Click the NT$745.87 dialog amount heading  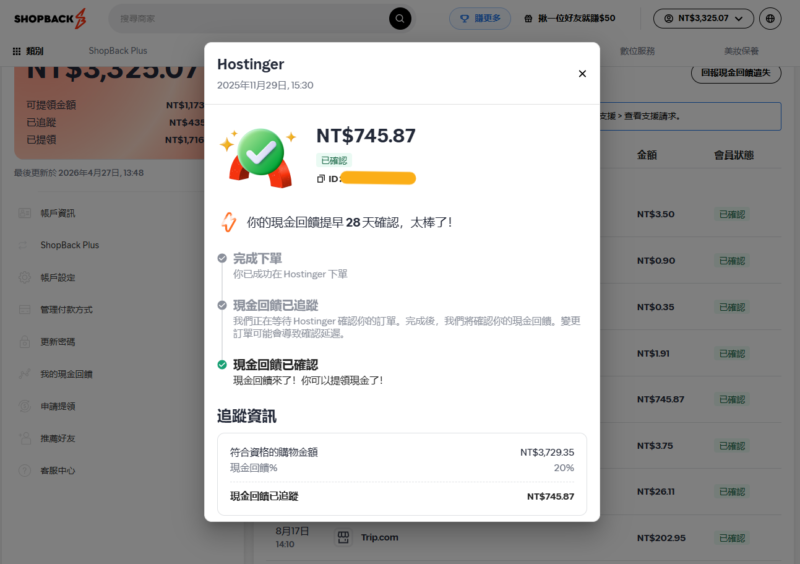366,136
